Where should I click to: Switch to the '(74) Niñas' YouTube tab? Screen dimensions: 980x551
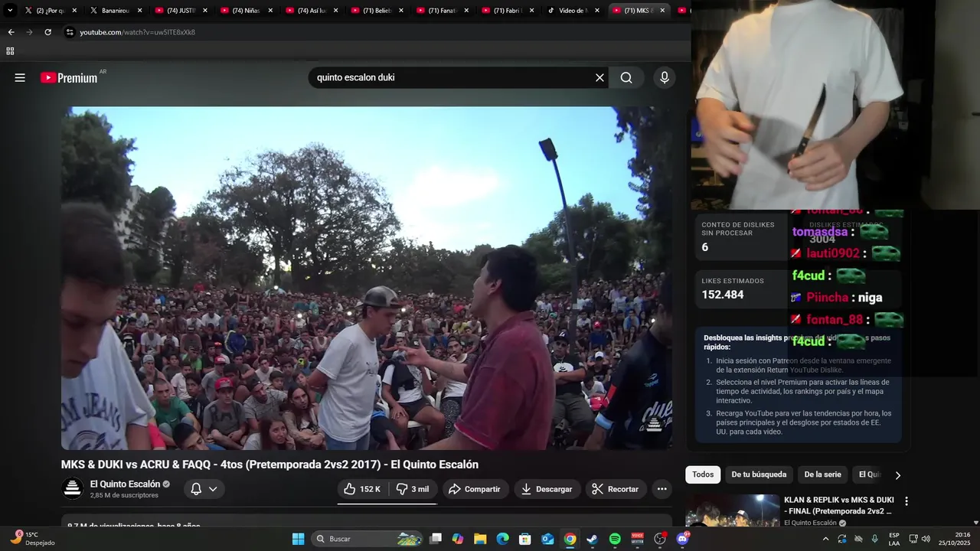(x=247, y=11)
